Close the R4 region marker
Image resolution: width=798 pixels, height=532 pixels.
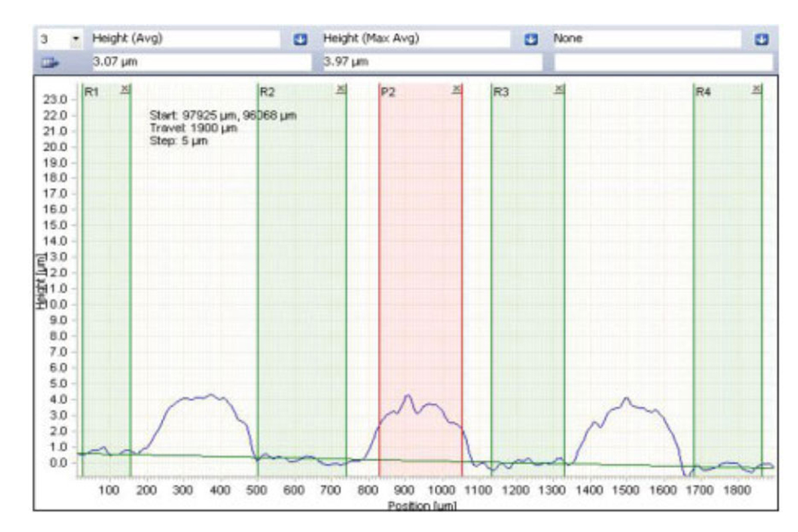757,89
